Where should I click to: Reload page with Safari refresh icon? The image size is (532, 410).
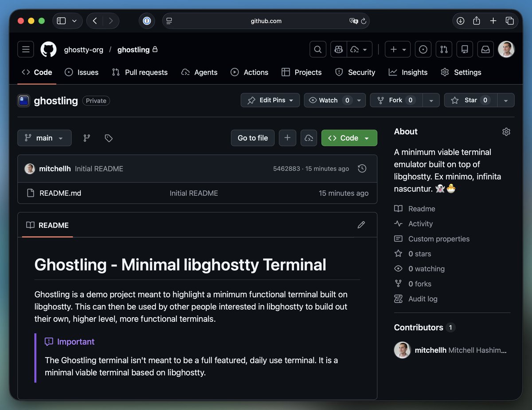tap(364, 21)
